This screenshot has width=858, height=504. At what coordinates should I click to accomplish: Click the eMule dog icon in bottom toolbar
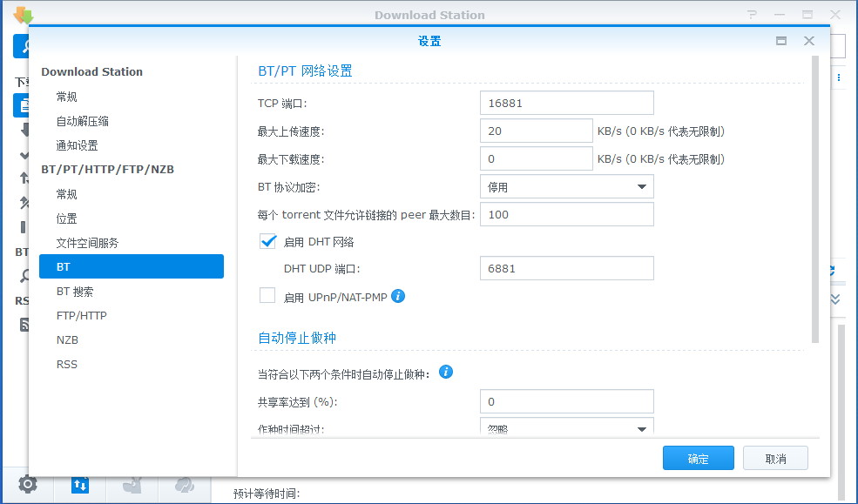point(132,485)
